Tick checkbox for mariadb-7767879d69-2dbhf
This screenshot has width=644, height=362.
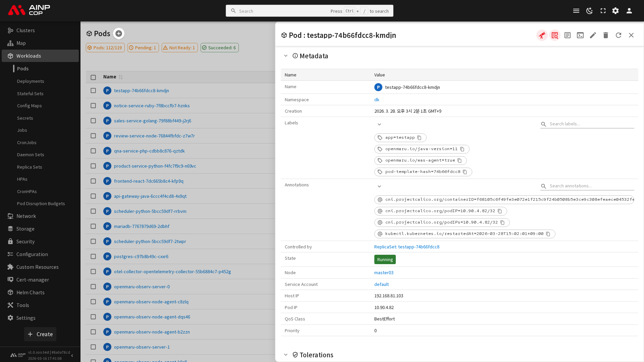coord(93,226)
